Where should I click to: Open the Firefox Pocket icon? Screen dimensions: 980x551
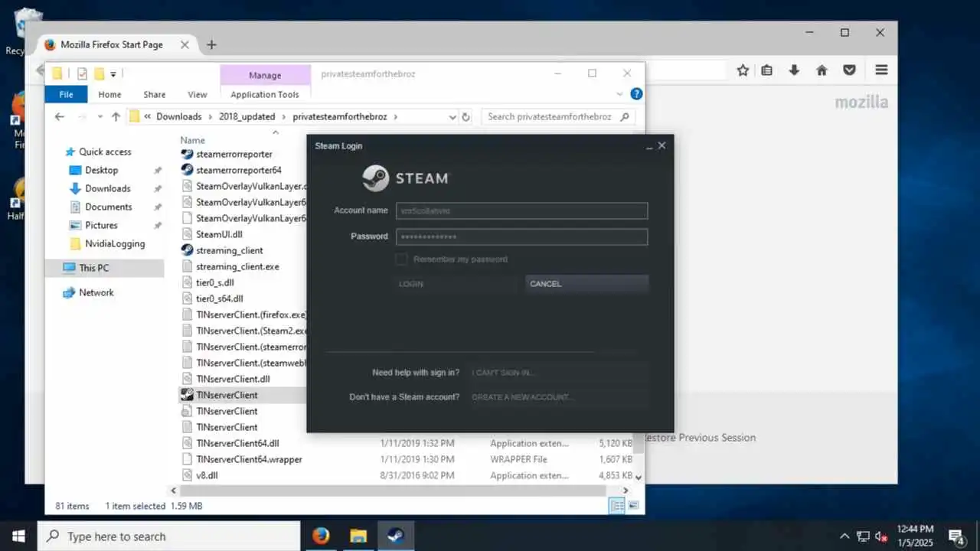(849, 70)
